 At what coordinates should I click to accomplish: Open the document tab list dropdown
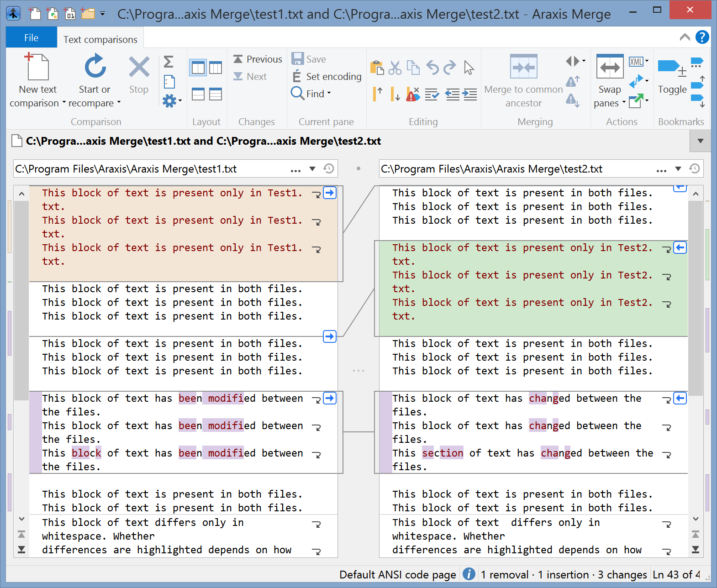point(700,141)
